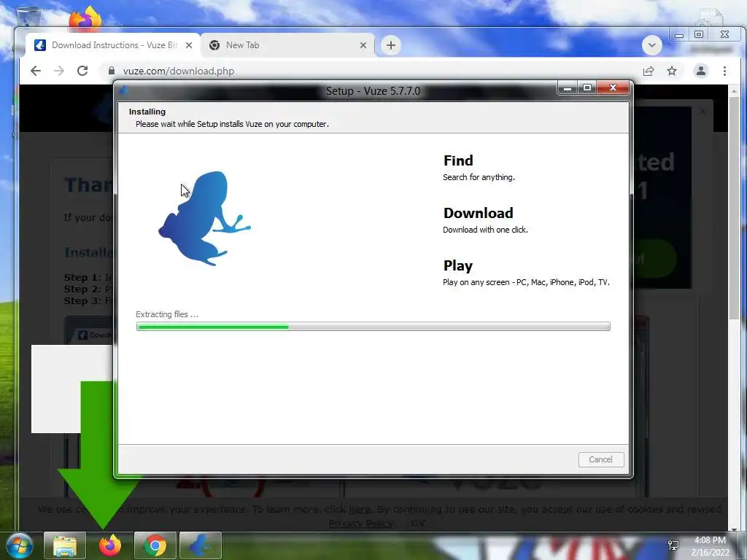
Task: Click the taskbar clock showing 4:08 PM
Action: click(710, 546)
